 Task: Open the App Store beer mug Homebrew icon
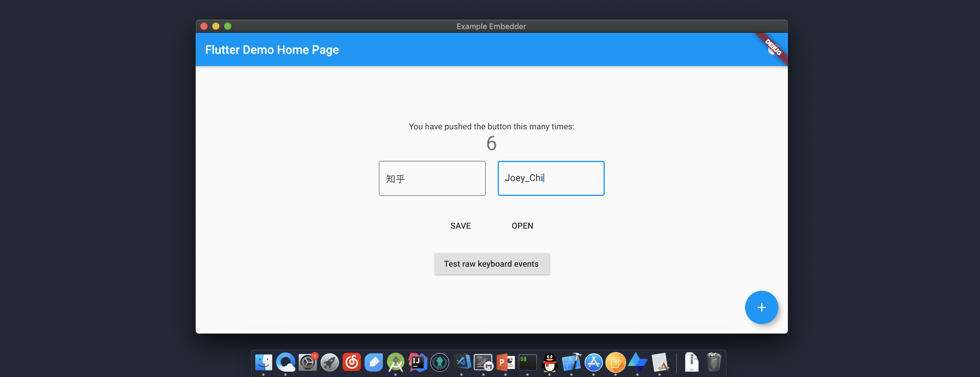point(615,362)
